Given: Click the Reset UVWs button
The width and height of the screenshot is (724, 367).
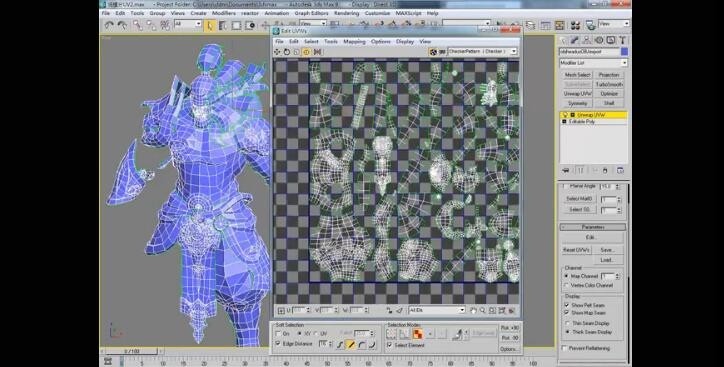Looking at the screenshot, I should (576, 250).
